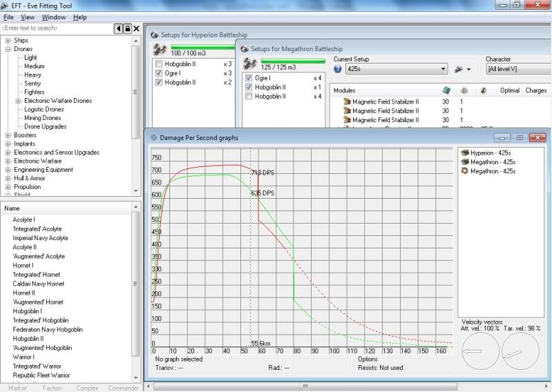Select Federation Navy Hobgoblin in list

coord(48,329)
